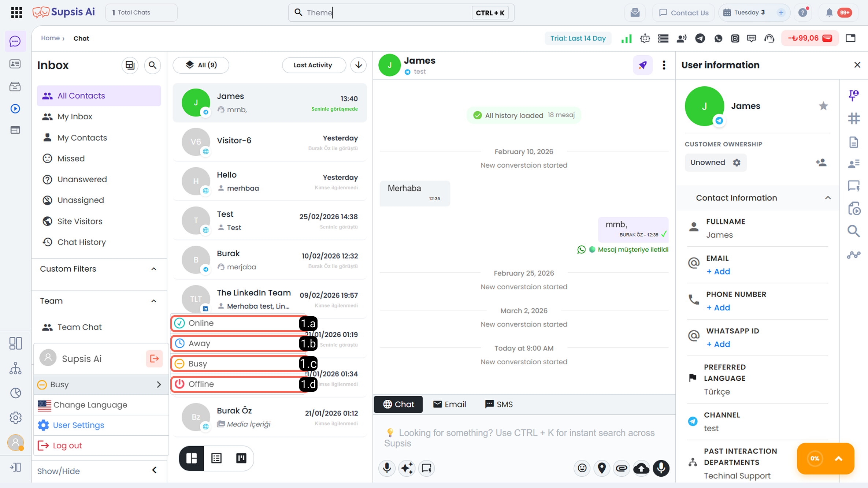Open the hashtag tags icon in right rail

[854, 118]
